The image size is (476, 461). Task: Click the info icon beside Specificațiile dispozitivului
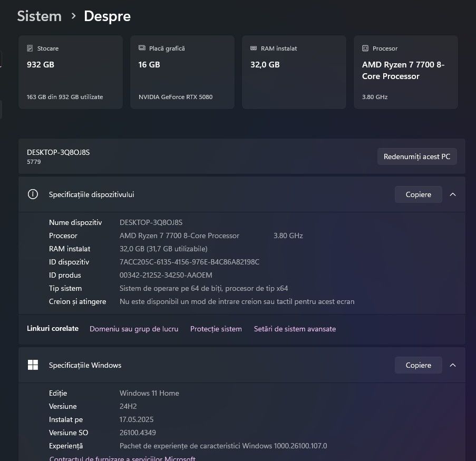click(x=33, y=194)
